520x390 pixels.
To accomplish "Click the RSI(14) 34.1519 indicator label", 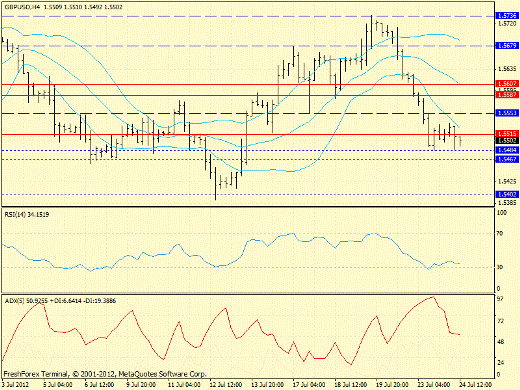I will click(x=27, y=215).
